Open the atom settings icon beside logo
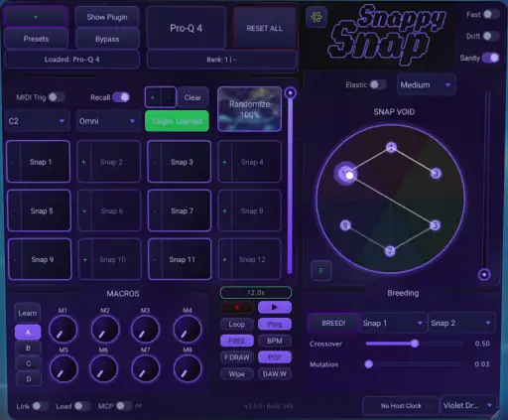 click(317, 17)
